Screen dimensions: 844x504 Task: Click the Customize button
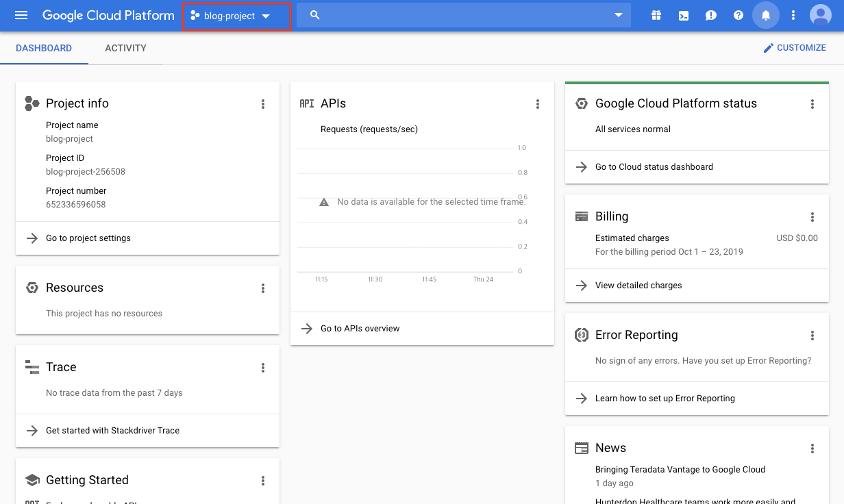click(x=795, y=48)
